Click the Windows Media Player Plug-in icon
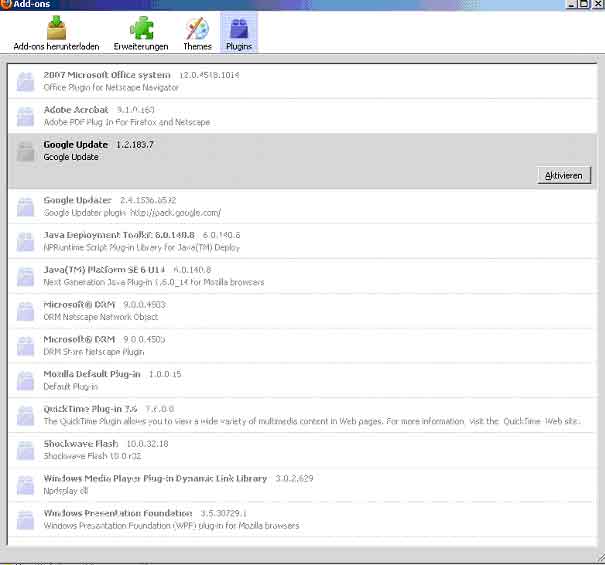This screenshot has width=605, height=565. point(25,484)
